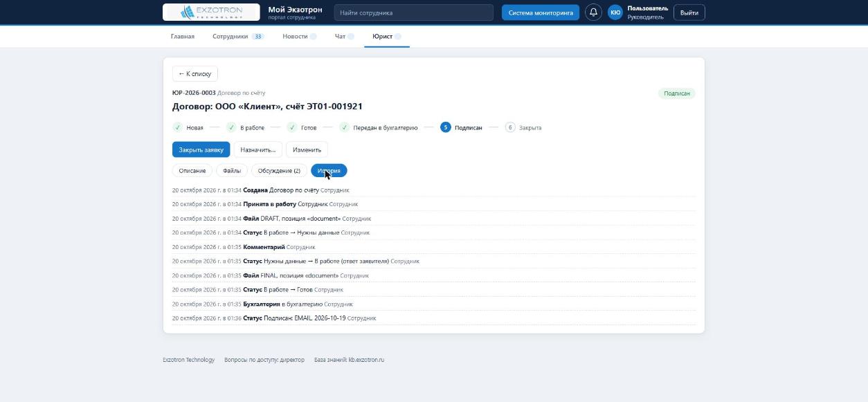Click the Мой Экзотрон portal title
868x402 pixels.
[x=295, y=10]
